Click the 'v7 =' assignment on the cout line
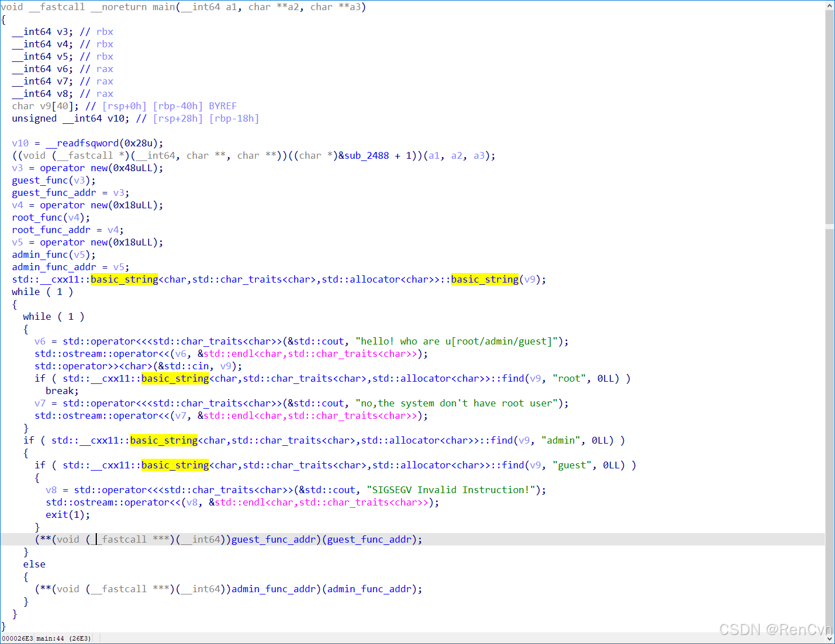This screenshot has width=835, height=644. point(46,403)
